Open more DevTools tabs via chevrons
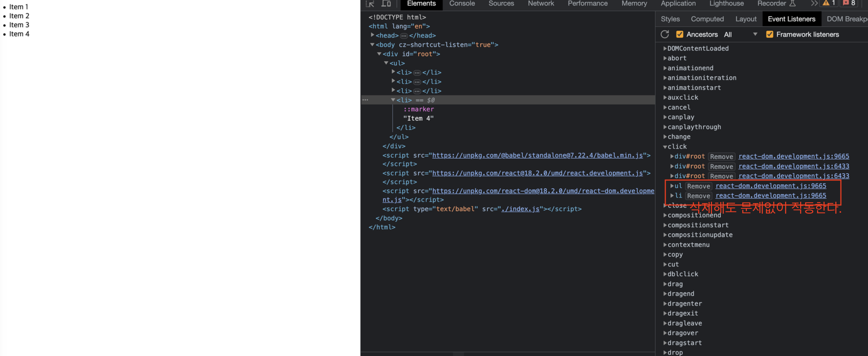This screenshot has width=868, height=356. click(814, 3)
